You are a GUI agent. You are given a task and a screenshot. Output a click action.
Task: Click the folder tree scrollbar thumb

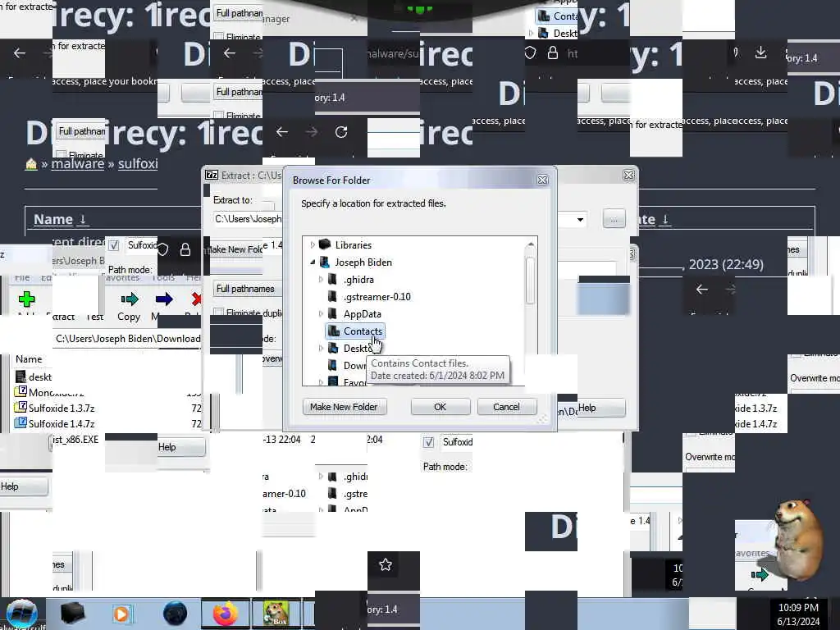pyautogui.click(x=530, y=281)
